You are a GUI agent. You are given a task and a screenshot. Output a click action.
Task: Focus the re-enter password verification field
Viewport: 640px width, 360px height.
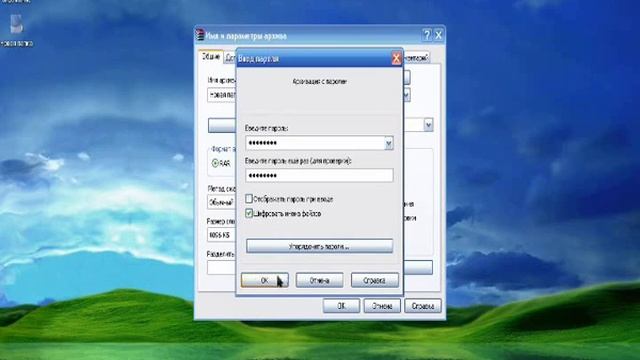click(x=319, y=176)
